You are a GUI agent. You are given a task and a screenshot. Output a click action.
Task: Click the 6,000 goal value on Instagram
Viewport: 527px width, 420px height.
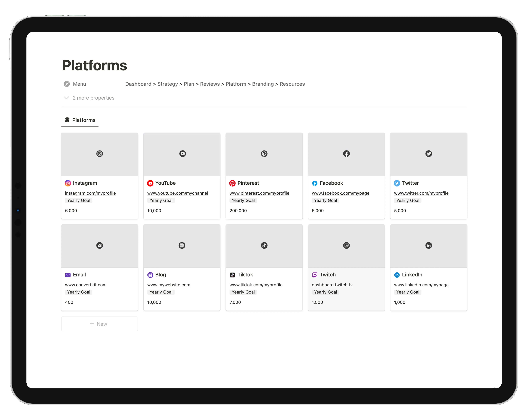coord(71,211)
